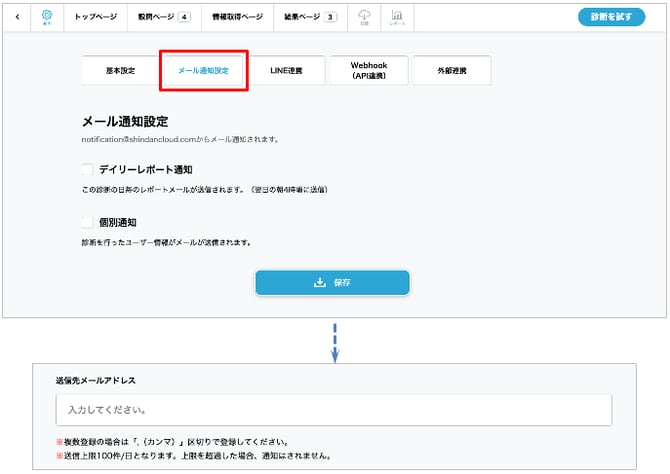Open the 情報取得ページ tab
Image resolution: width=670 pixels, height=474 pixels.
(x=237, y=17)
